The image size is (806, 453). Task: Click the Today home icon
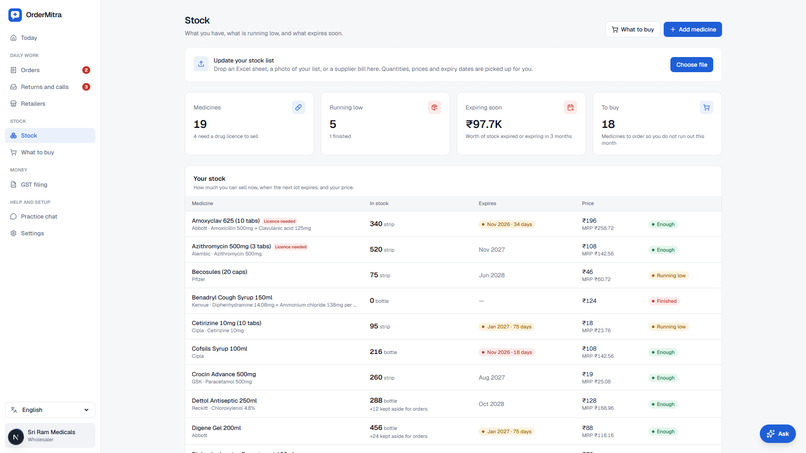(13, 38)
